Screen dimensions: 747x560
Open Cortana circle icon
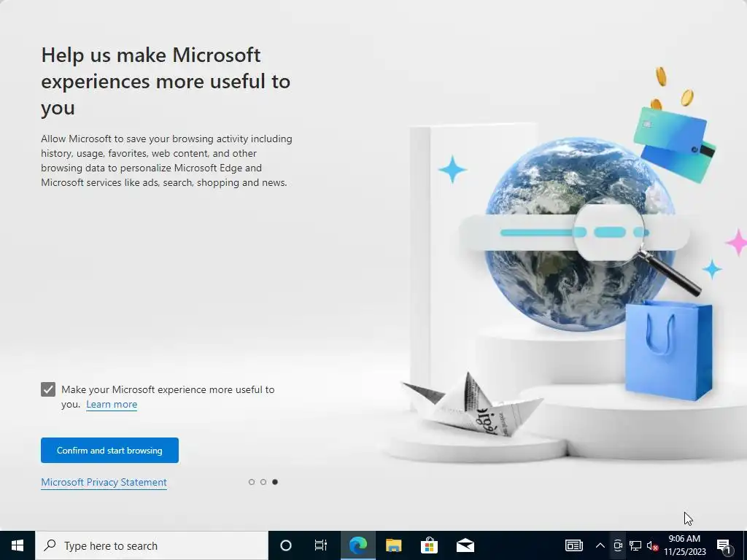(x=286, y=545)
